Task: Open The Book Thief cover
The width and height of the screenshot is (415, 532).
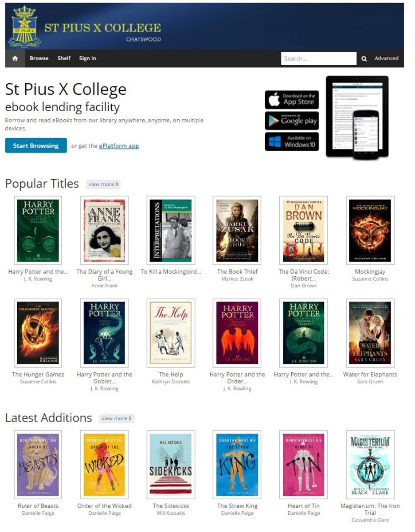Action: pyautogui.click(x=237, y=231)
